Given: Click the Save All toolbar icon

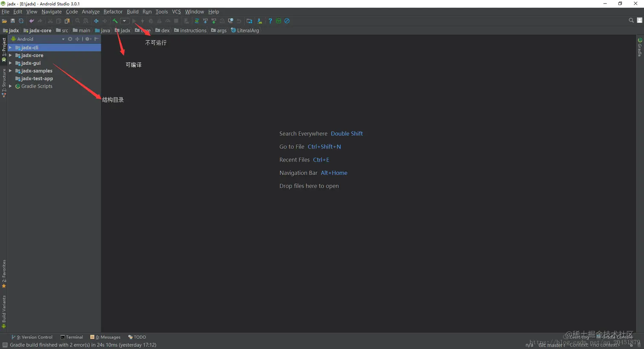Looking at the screenshot, I should [x=13, y=21].
